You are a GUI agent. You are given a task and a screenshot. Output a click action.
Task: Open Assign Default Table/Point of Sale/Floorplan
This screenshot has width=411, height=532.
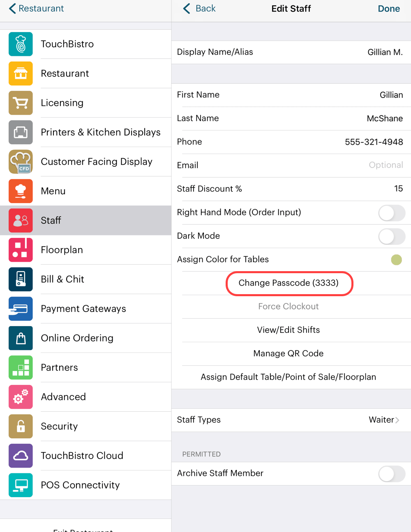[x=289, y=377]
